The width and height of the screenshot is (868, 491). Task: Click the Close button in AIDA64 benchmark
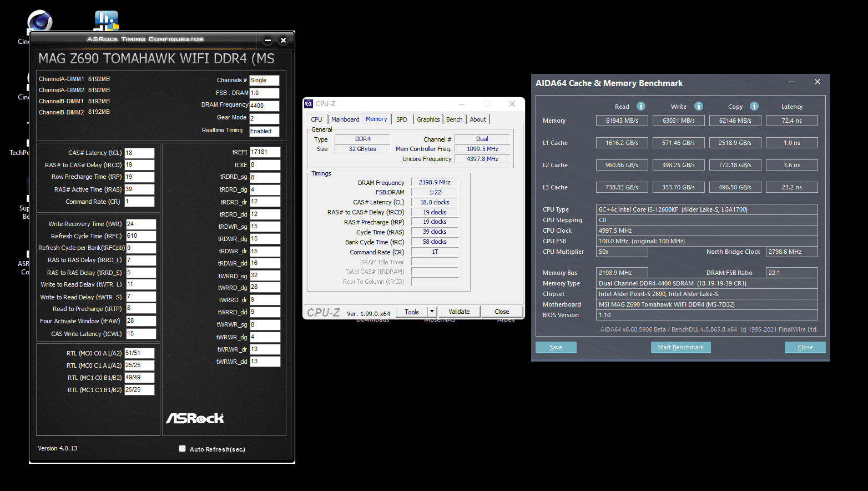pos(805,347)
